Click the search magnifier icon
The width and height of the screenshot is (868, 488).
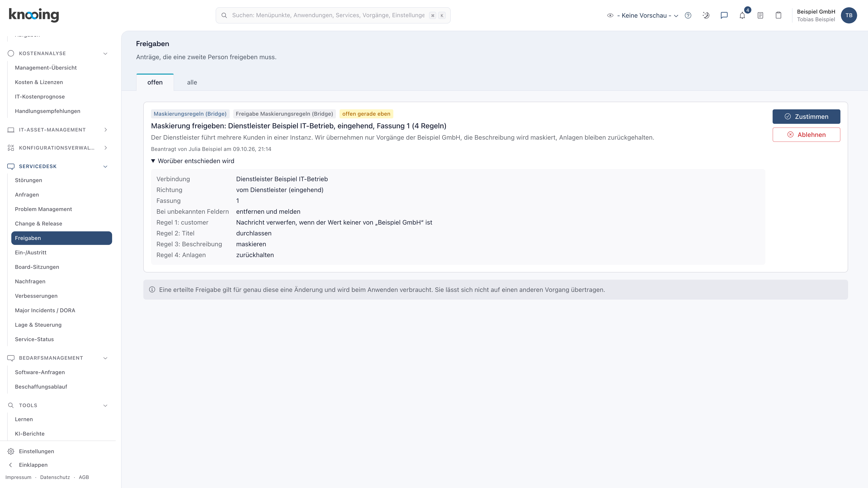(x=224, y=16)
